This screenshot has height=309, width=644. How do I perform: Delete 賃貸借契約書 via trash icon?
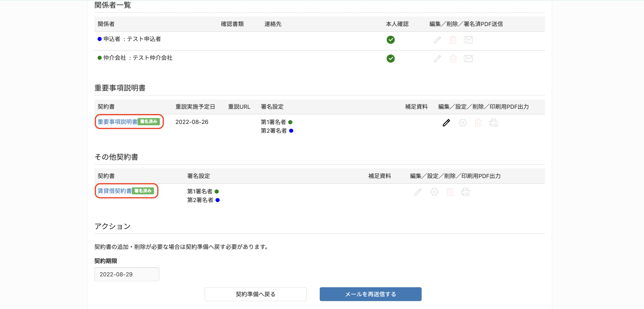[450, 192]
